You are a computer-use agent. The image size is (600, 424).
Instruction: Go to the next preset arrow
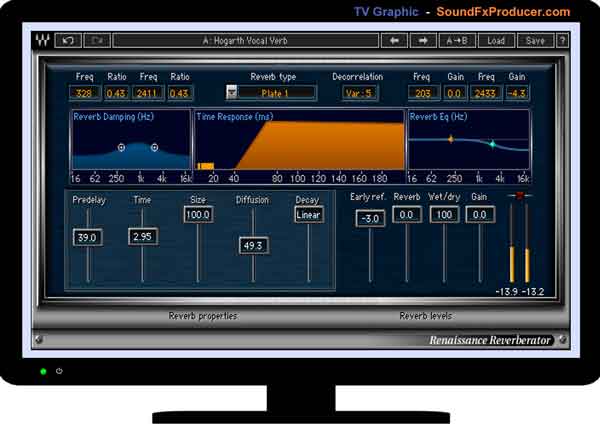coord(423,41)
